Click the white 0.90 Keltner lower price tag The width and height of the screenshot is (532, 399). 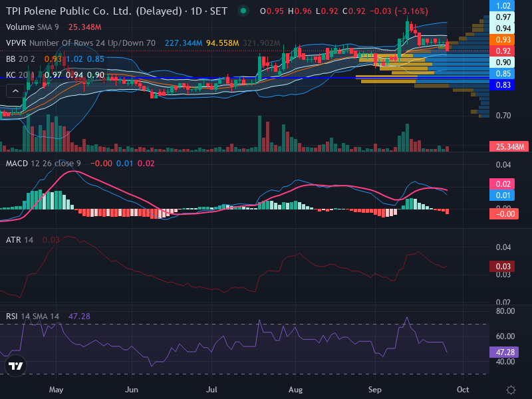pos(503,62)
